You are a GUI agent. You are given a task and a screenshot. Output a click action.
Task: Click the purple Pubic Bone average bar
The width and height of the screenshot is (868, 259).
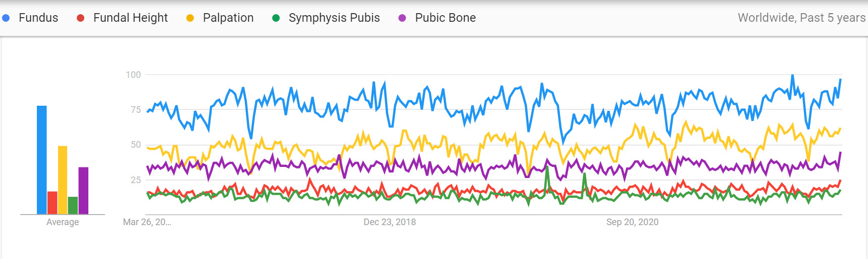pyautogui.click(x=83, y=191)
